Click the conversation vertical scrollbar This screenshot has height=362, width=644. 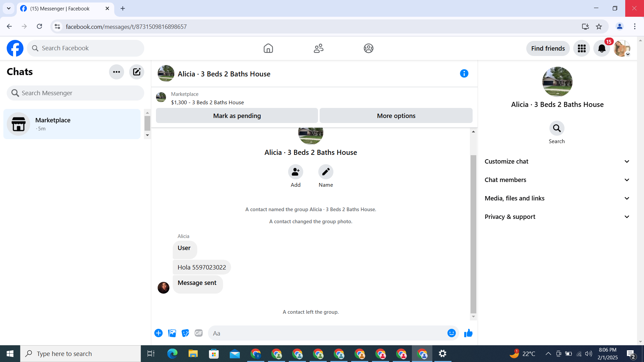pos(473,235)
